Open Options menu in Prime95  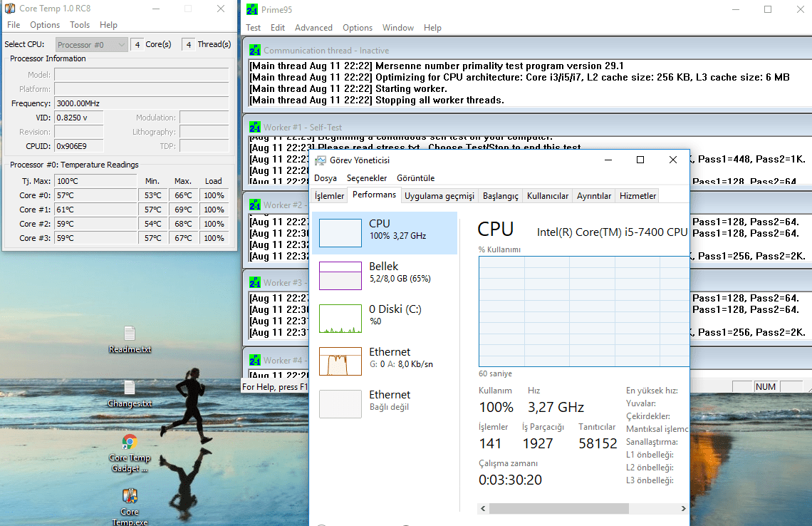(358, 28)
